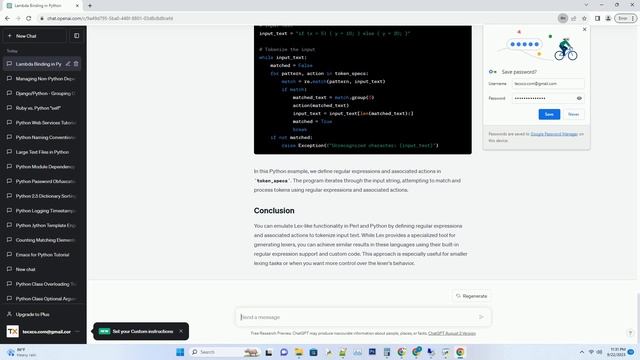
Task: Collapse the sidebar with the panel icon
Action: point(76,36)
